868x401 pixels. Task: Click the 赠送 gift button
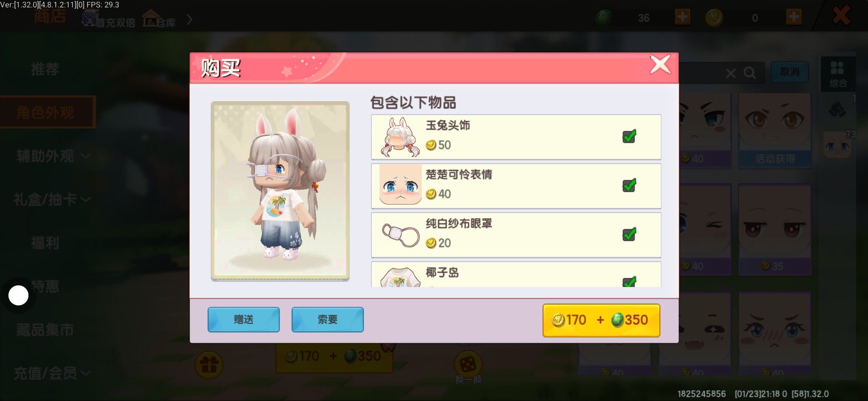pos(243,319)
